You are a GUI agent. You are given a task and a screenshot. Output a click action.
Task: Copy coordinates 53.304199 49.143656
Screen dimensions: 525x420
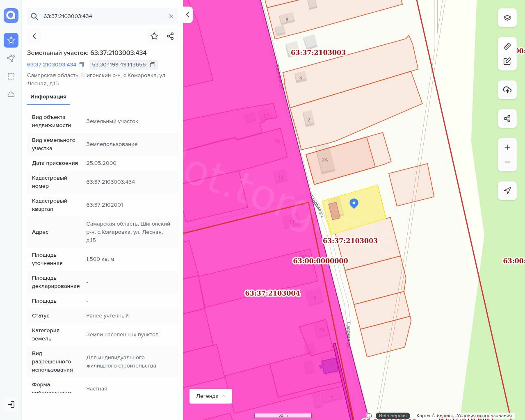pyautogui.click(x=152, y=65)
